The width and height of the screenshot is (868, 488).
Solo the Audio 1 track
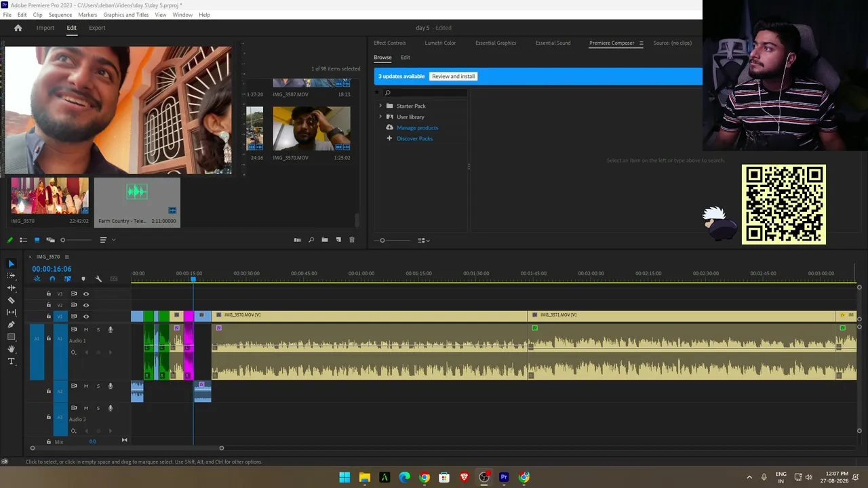98,329
